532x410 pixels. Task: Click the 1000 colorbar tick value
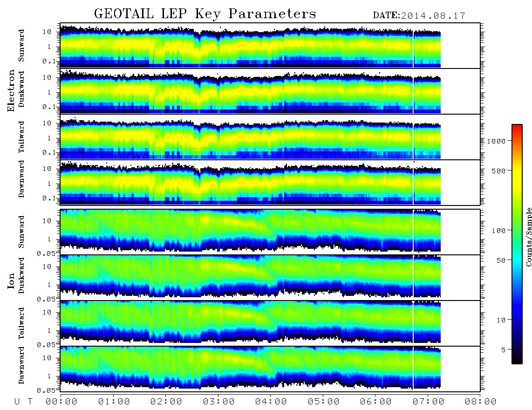[496, 141]
